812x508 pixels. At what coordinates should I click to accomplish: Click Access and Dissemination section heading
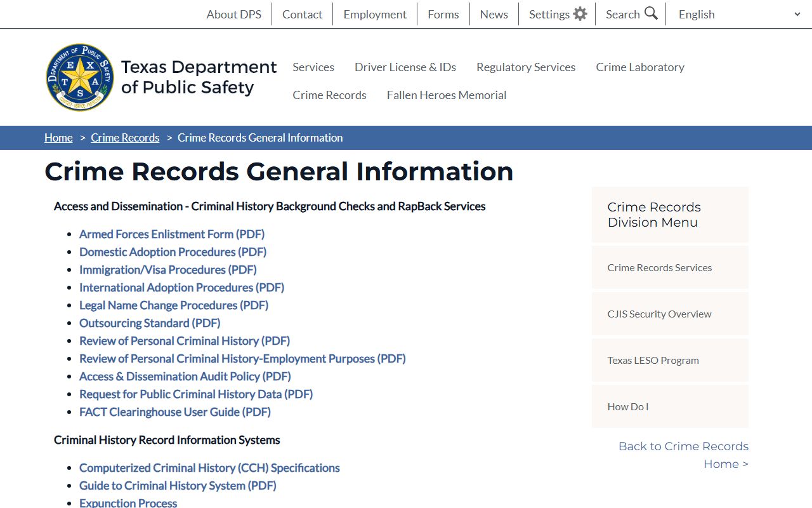pos(270,206)
